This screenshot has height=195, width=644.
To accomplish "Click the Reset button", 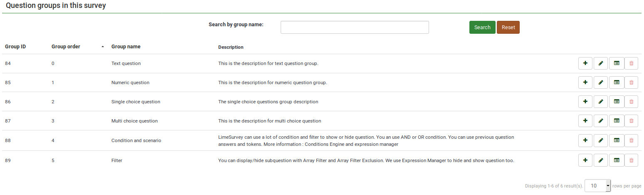I will (x=508, y=27).
